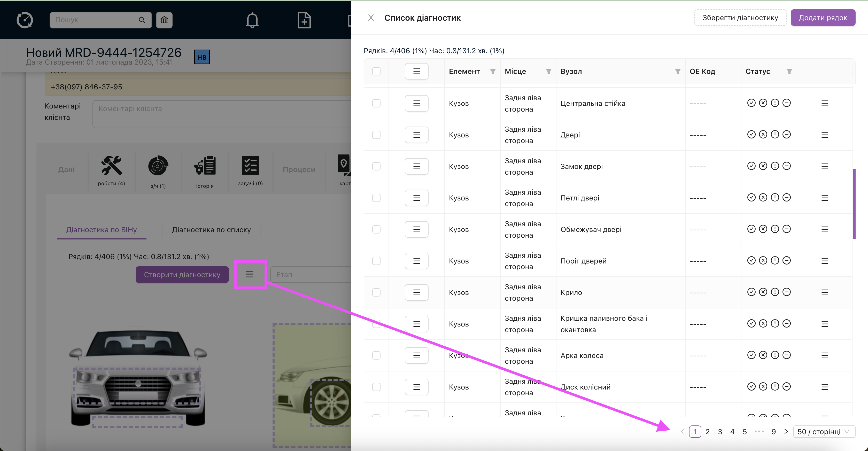Open the Елемент column filter

coord(493,71)
